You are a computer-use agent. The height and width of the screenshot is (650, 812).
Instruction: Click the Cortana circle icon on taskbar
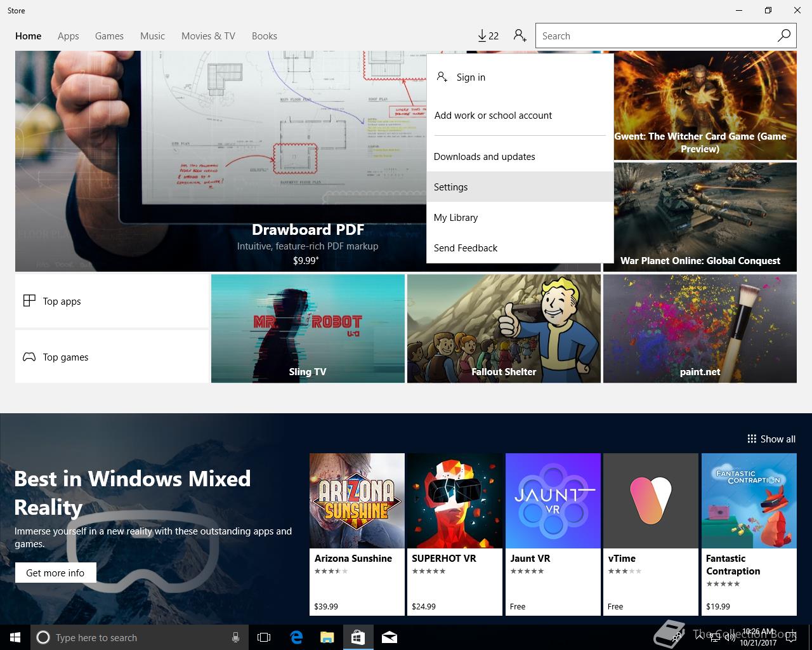[43, 637]
